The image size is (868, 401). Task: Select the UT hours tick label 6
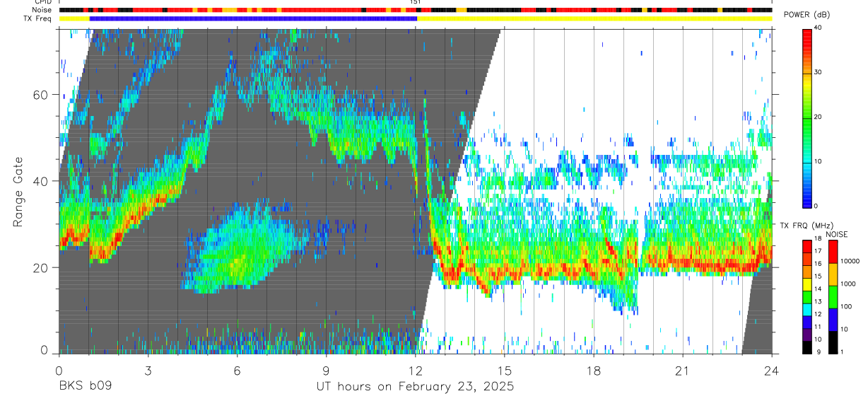pyautogui.click(x=237, y=371)
